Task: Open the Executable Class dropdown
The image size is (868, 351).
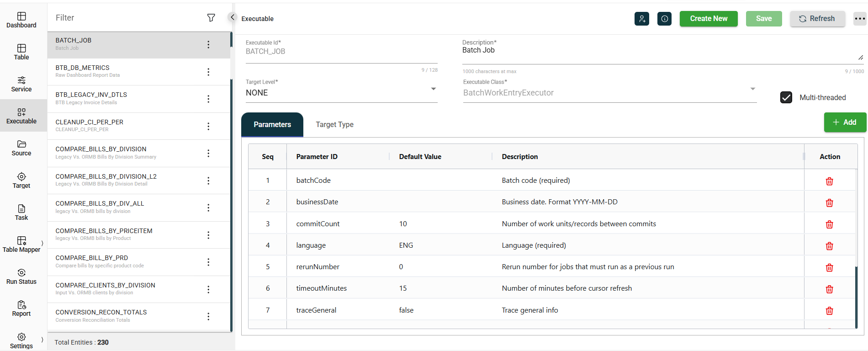Action: click(x=752, y=89)
